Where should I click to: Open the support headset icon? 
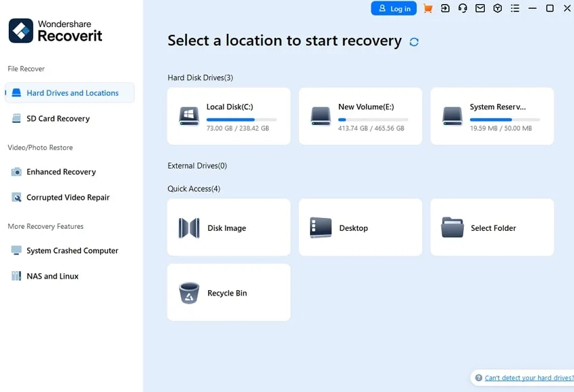click(x=463, y=8)
